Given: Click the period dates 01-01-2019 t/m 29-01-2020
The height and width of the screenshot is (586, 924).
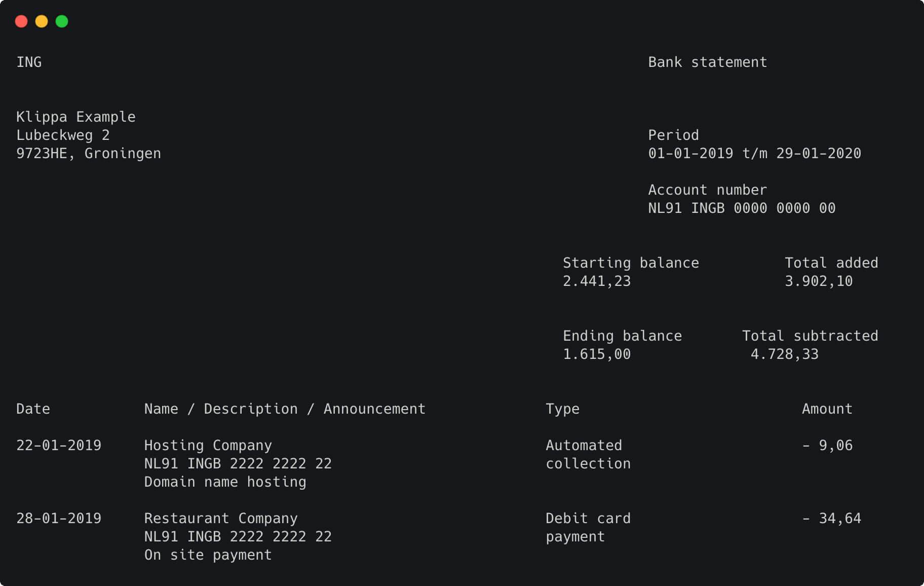Looking at the screenshot, I should (754, 154).
